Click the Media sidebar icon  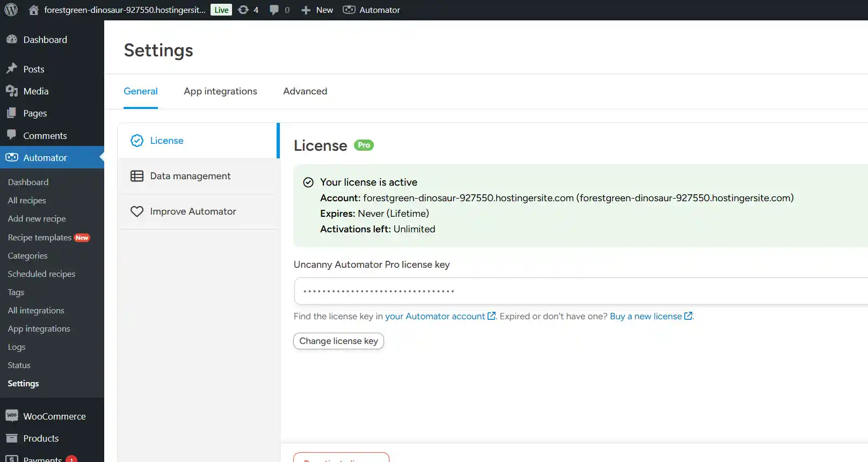[12, 91]
